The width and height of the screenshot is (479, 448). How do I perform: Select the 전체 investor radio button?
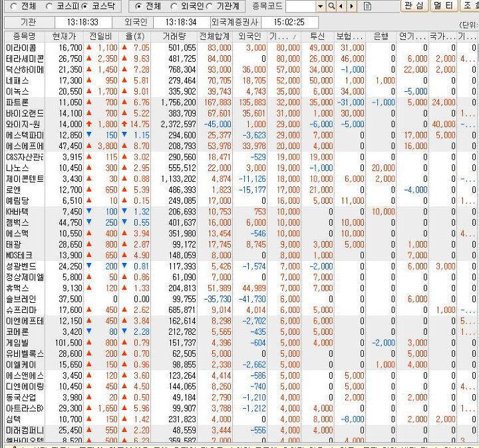(x=138, y=7)
